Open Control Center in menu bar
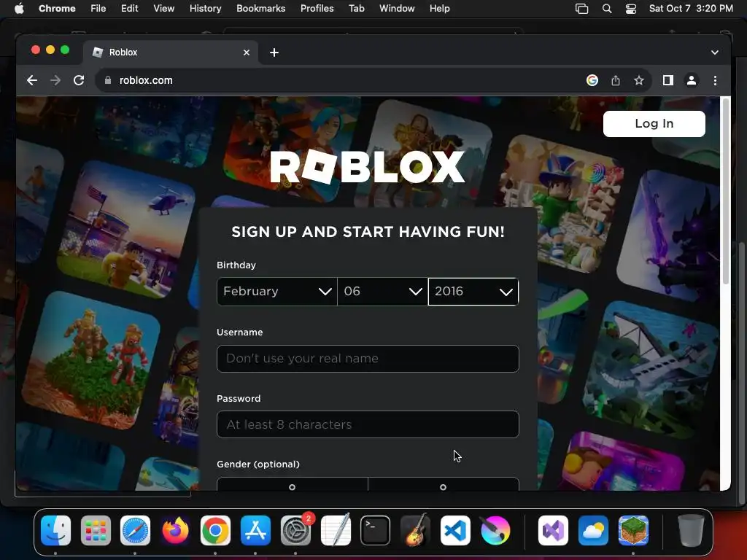The image size is (747, 560). click(x=631, y=9)
